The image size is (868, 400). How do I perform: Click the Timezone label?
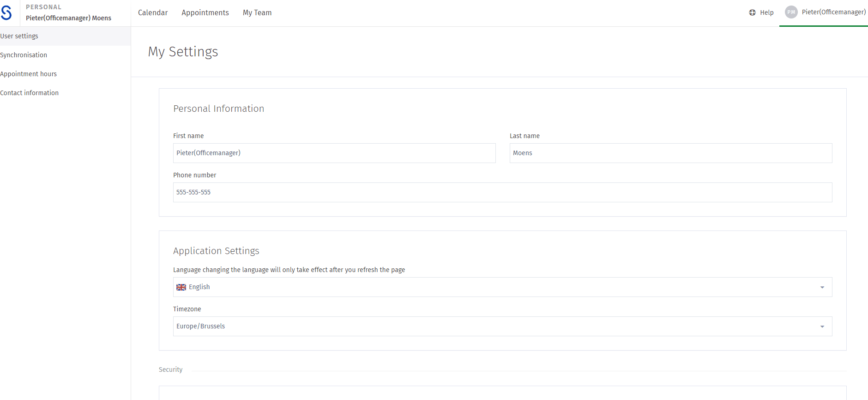click(187, 309)
